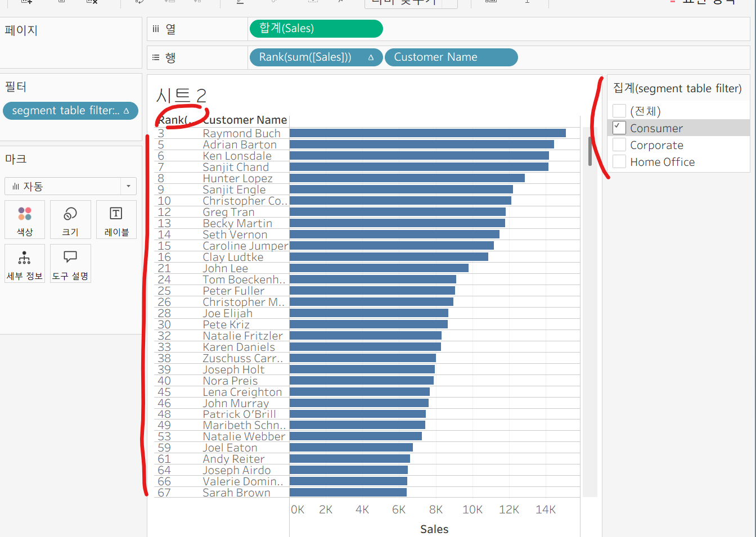This screenshot has height=537, width=756.
Task: Click the chart vertical scrollbar thumb
Action: tap(590, 151)
